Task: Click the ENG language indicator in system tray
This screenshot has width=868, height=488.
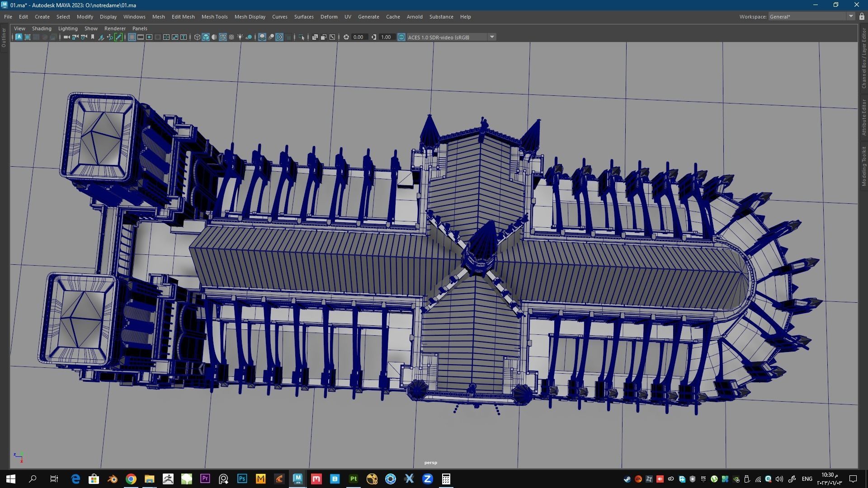Action: click(x=807, y=479)
